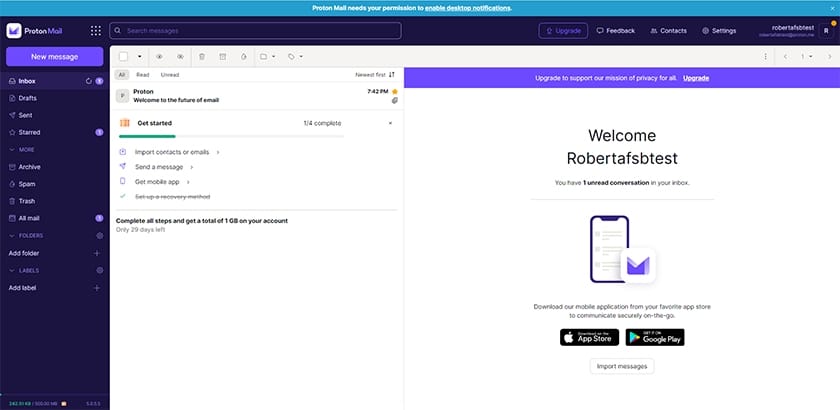This screenshot has height=410, width=840.
Task: Mark selected messages as read eye icon
Action: click(159, 56)
